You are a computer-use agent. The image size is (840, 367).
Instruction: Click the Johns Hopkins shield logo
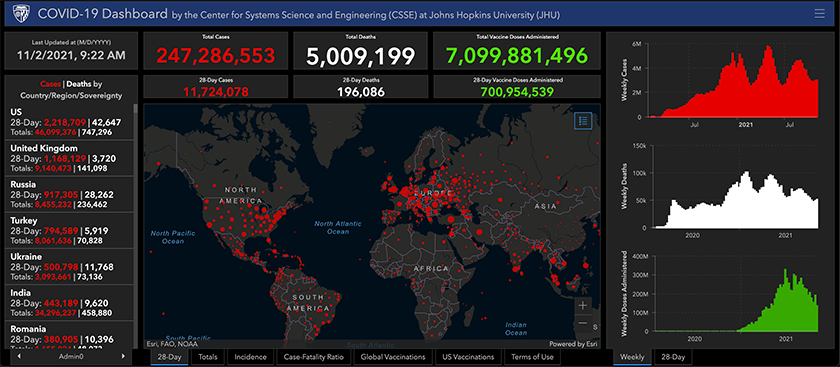tap(22, 14)
